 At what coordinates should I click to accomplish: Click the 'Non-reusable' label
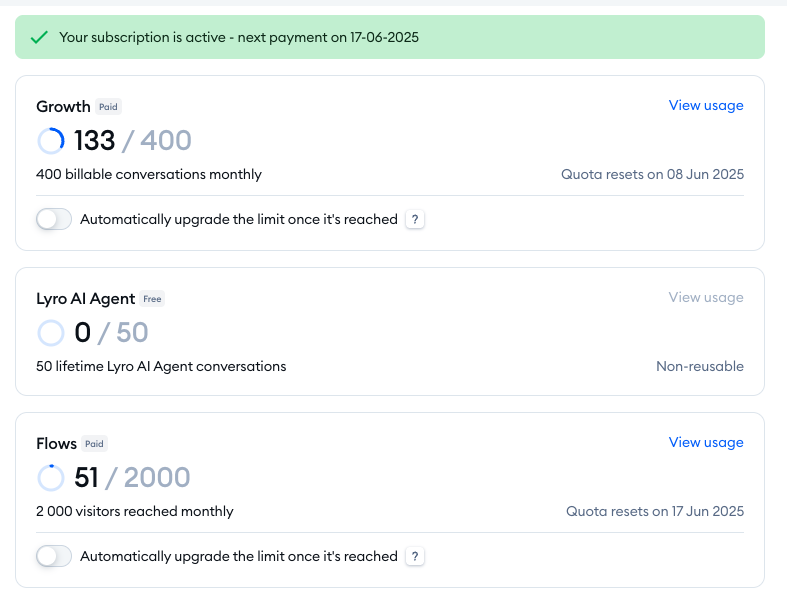tap(700, 367)
